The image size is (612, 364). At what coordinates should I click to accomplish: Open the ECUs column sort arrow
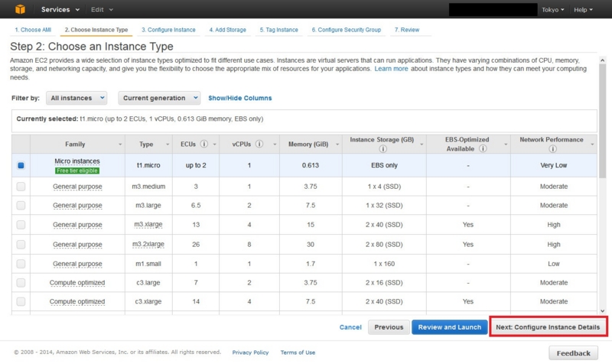[214, 145]
